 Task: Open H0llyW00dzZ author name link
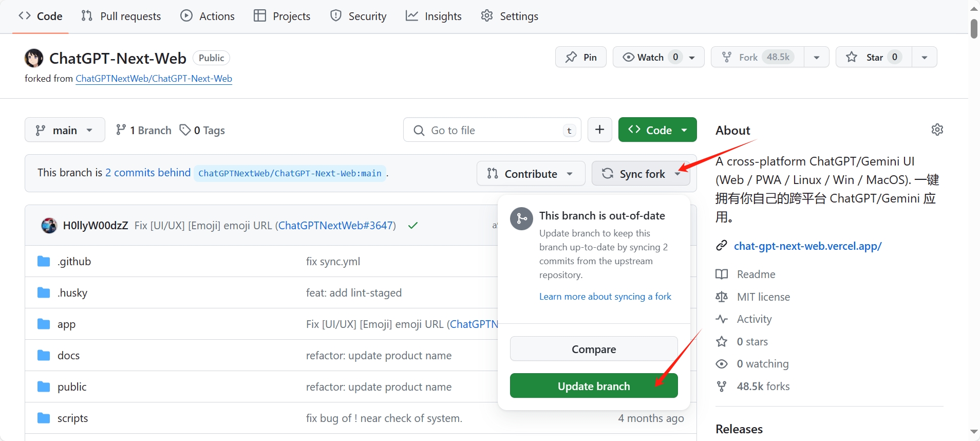96,225
